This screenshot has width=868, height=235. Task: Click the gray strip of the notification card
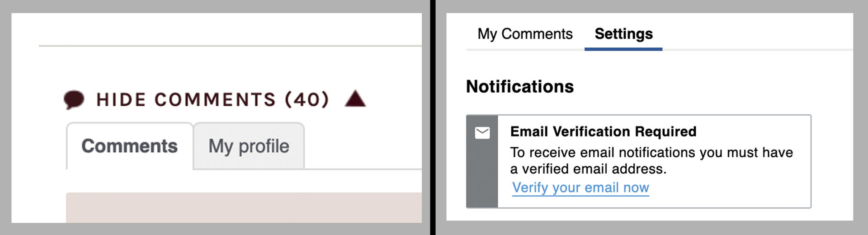482,161
